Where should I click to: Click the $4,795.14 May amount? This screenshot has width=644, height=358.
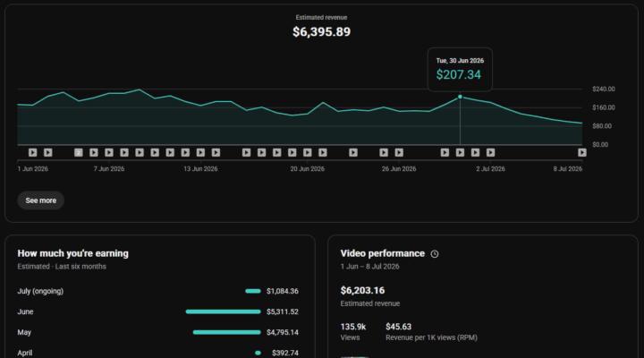point(283,332)
